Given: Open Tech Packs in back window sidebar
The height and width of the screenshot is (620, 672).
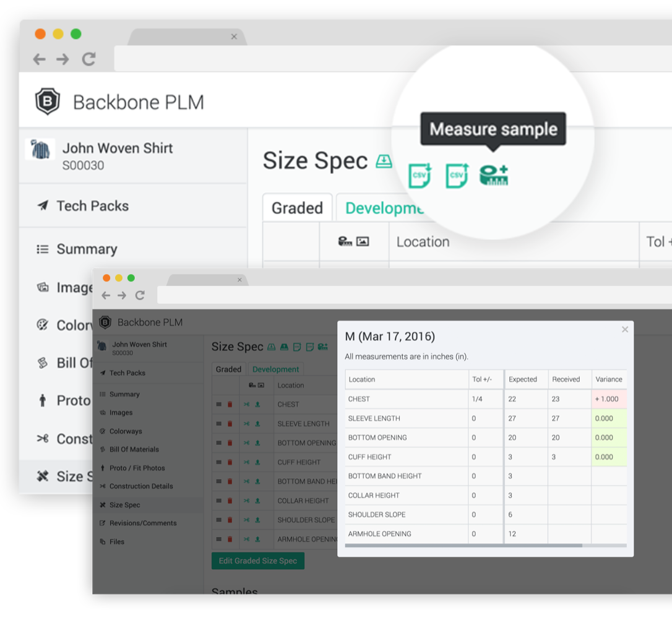Looking at the screenshot, I should click(133, 205).
